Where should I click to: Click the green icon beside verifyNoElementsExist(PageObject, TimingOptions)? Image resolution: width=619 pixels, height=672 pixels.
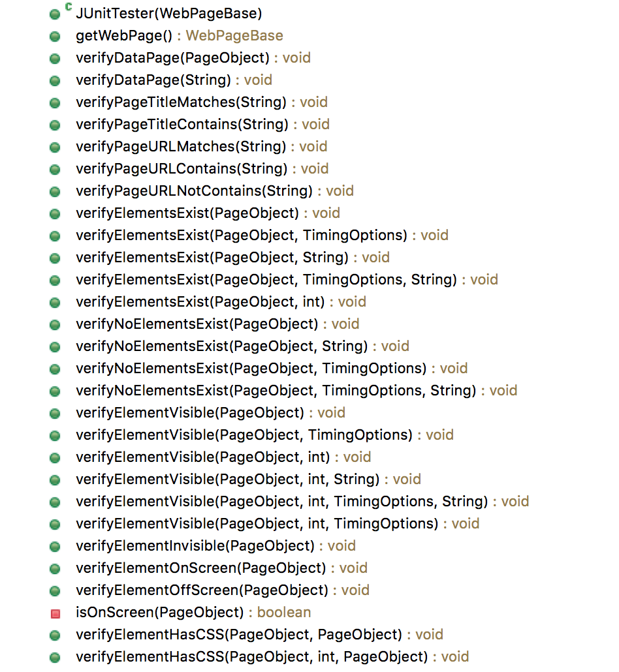(x=55, y=369)
